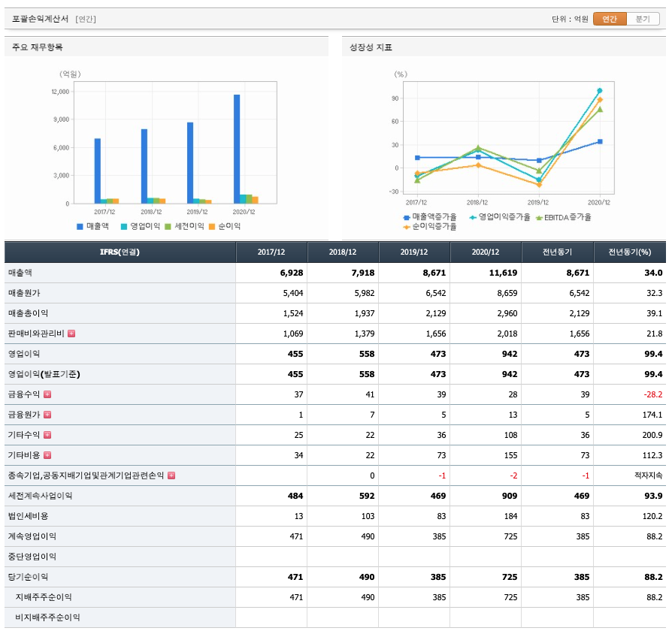Click the 매출액 row label

pyautogui.click(x=20, y=273)
